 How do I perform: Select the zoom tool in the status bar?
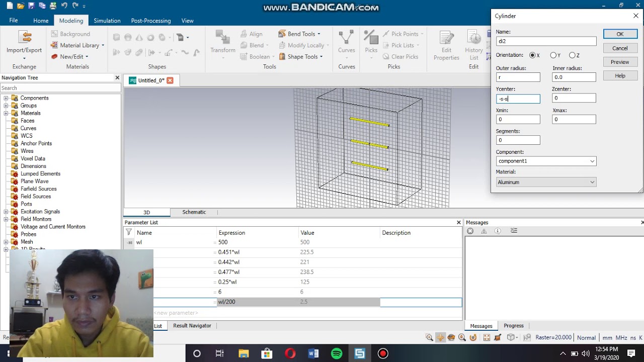(x=430, y=337)
